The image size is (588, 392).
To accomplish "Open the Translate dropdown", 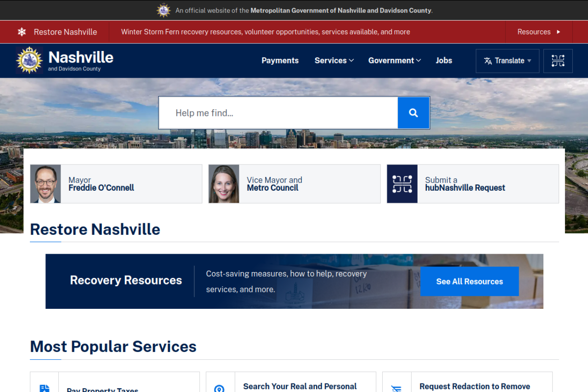I will 508,61.
